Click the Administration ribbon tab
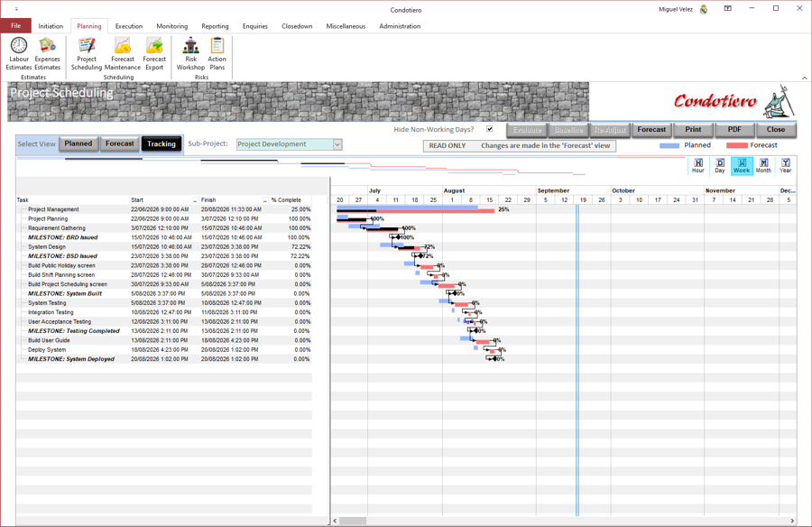Screen dimensions: 812x527 [400, 26]
